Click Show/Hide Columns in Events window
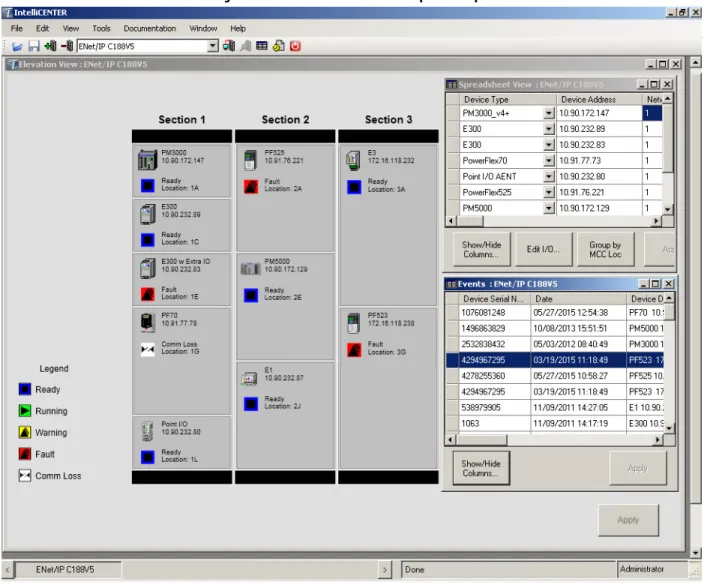 point(481,468)
